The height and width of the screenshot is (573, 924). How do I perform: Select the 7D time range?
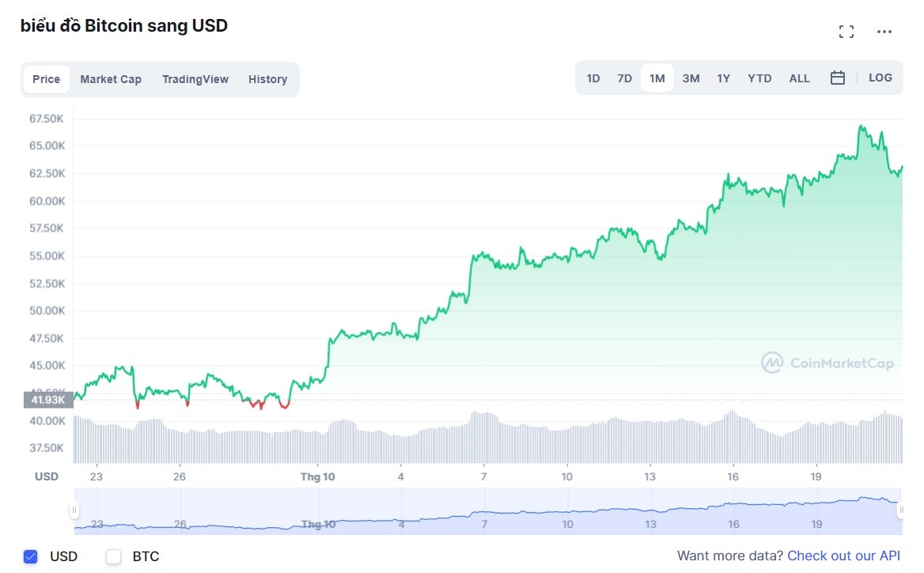[x=624, y=78]
